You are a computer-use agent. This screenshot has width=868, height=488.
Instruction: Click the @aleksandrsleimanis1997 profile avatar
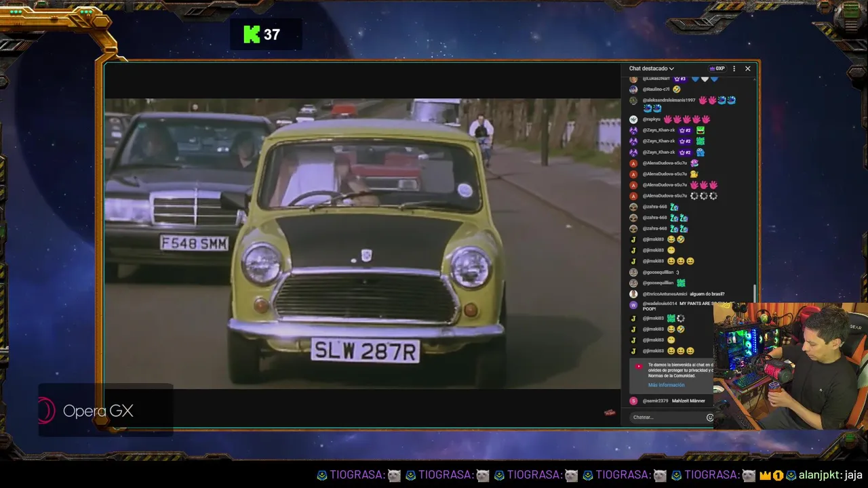[x=633, y=100]
